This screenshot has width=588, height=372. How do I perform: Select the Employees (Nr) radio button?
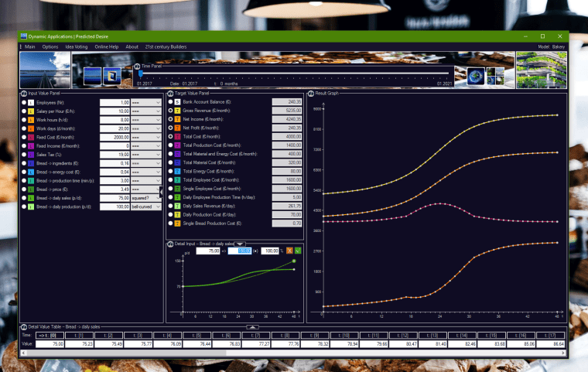coord(24,102)
